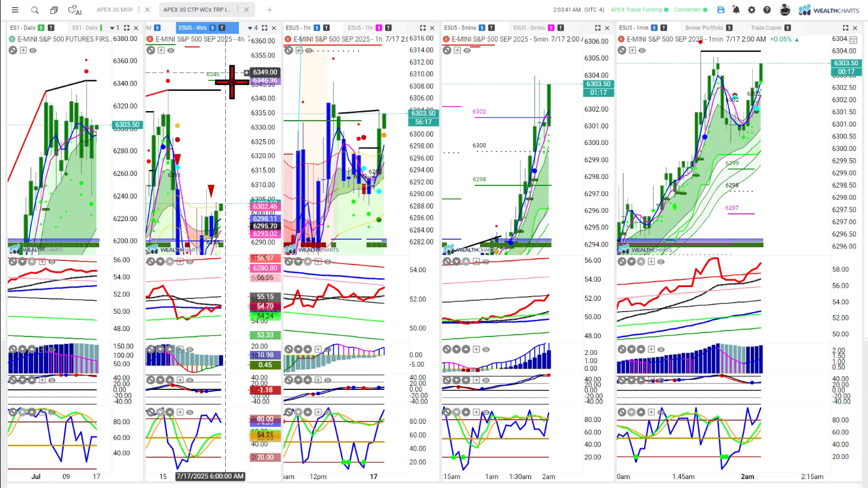Viewport: 868px width, 488px height.
Task: Collapse the 1min chart stochastic pane
Action: pos(622,411)
